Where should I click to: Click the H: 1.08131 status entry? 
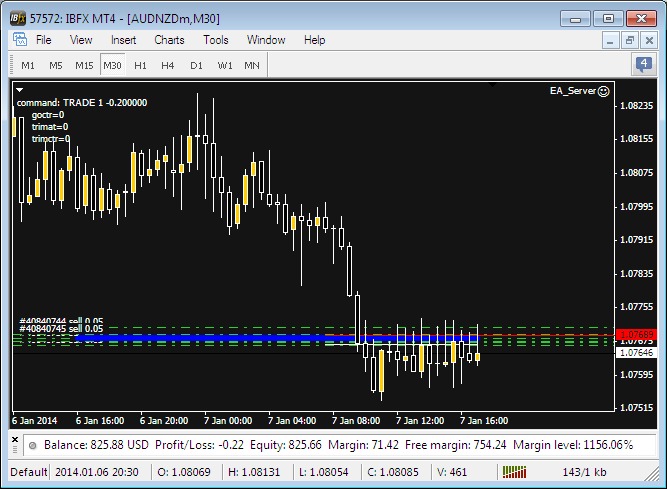tap(254, 472)
